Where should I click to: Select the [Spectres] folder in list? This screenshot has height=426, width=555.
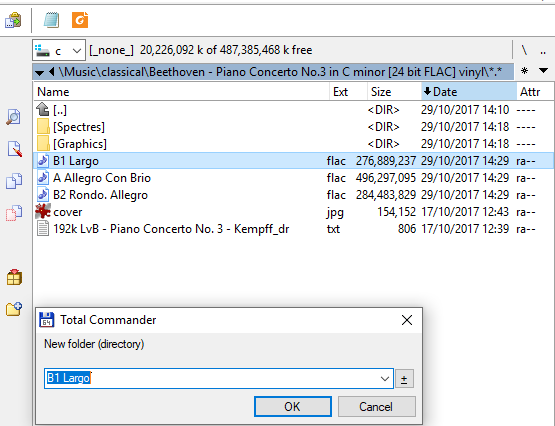[79, 127]
